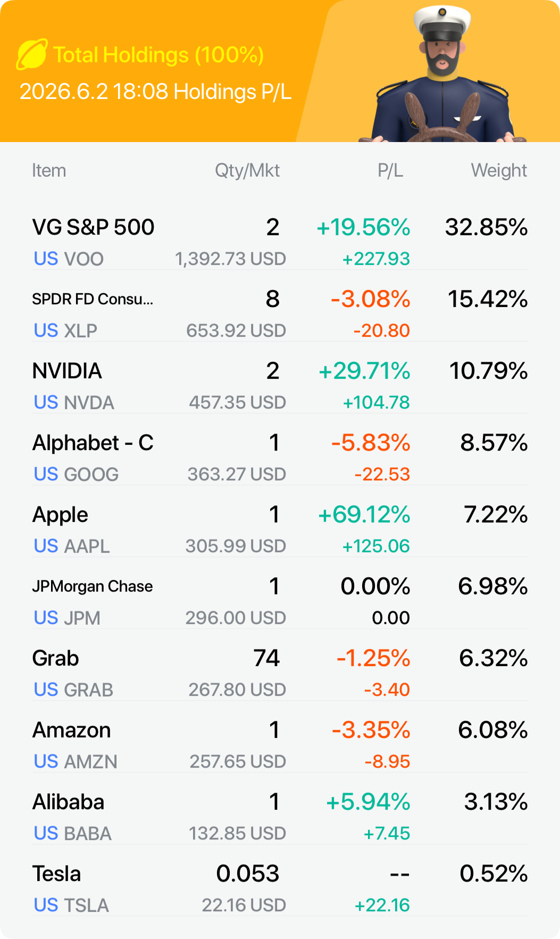
Task: Open the SPDR FD Consu... XLP row
Action: (x=280, y=314)
